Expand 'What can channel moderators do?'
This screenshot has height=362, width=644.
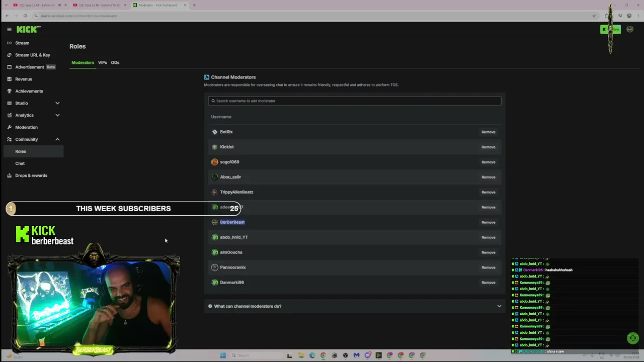(355, 306)
